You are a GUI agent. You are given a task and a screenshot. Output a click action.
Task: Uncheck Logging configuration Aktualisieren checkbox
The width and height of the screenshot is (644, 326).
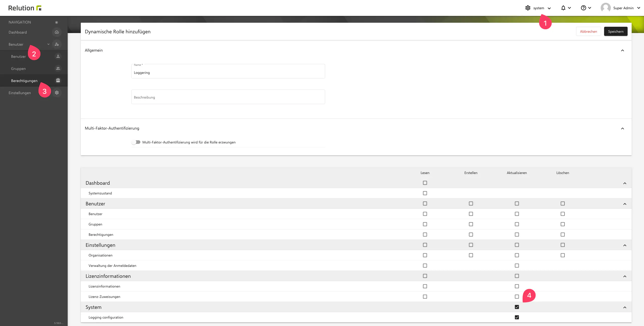click(x=517, y=317)
